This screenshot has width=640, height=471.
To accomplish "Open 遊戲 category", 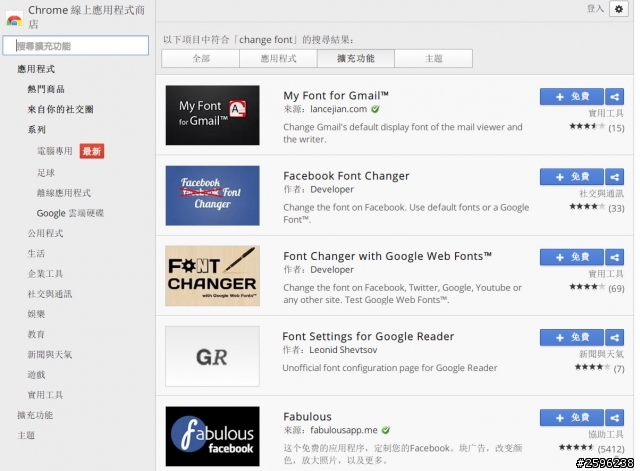I will coord(36,375).
